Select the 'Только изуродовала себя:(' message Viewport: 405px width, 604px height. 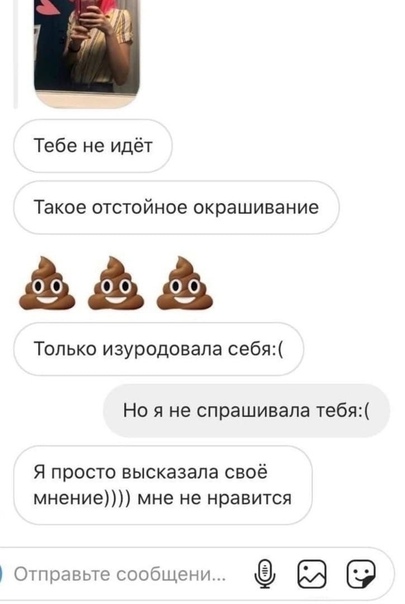pyautogui.click(x=158, y=349)
